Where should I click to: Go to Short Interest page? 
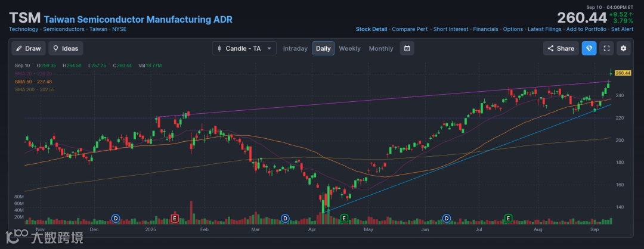coord(450,29)
